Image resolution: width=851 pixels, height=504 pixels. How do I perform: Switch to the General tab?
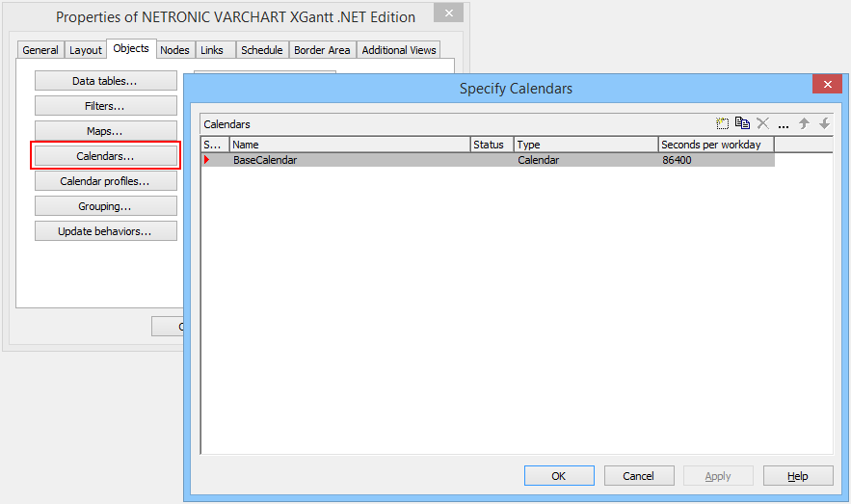[x=40, y=50]
